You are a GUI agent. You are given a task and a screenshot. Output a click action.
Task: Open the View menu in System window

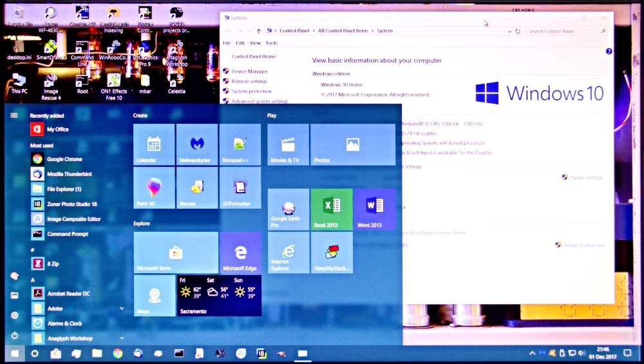[255, 43]
